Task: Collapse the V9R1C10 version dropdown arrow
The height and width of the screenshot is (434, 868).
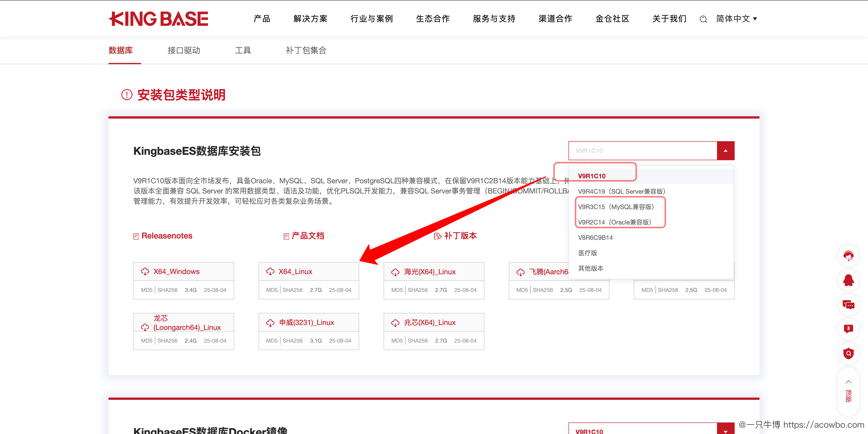Action: (725, 151)
